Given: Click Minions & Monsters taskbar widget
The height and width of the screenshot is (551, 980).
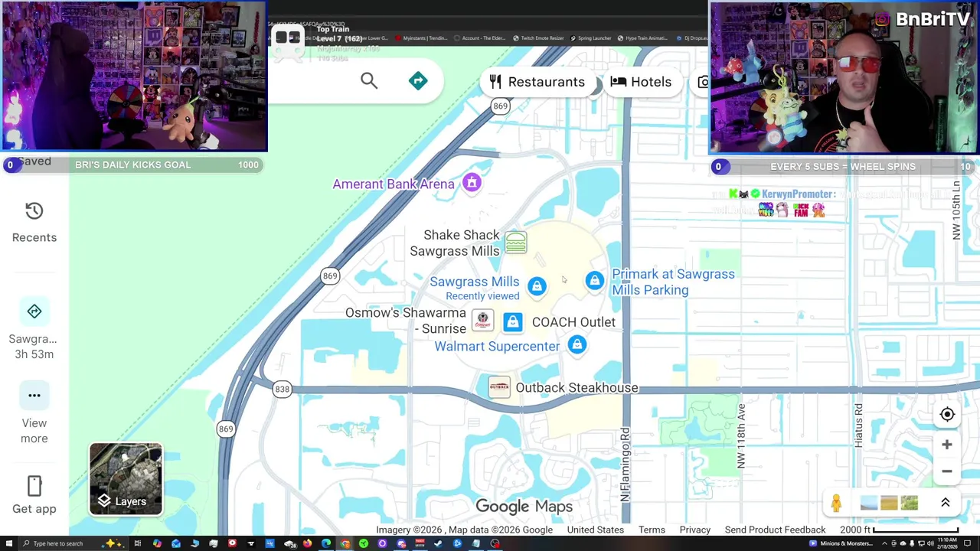Looking at the screenshot, I should coord(842,543).
